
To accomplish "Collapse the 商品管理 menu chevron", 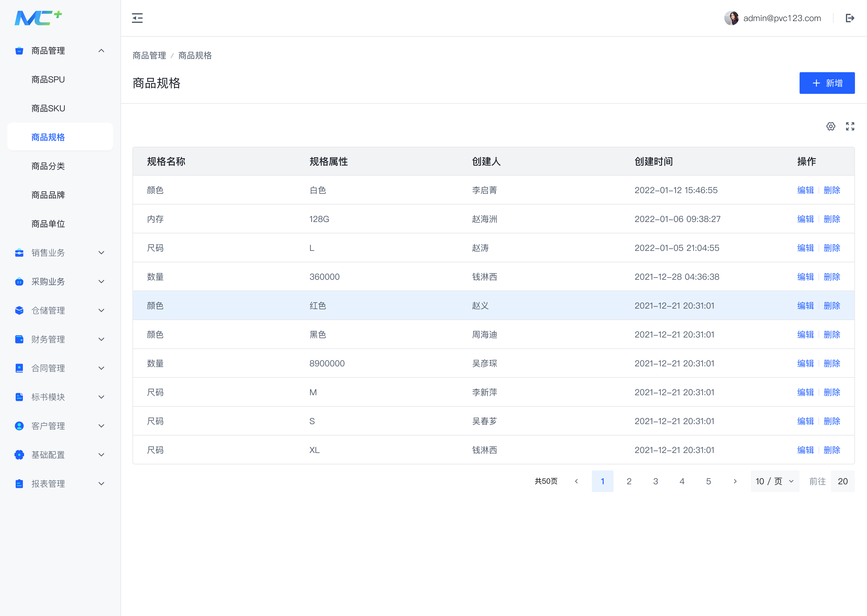I will pos(101,51).
